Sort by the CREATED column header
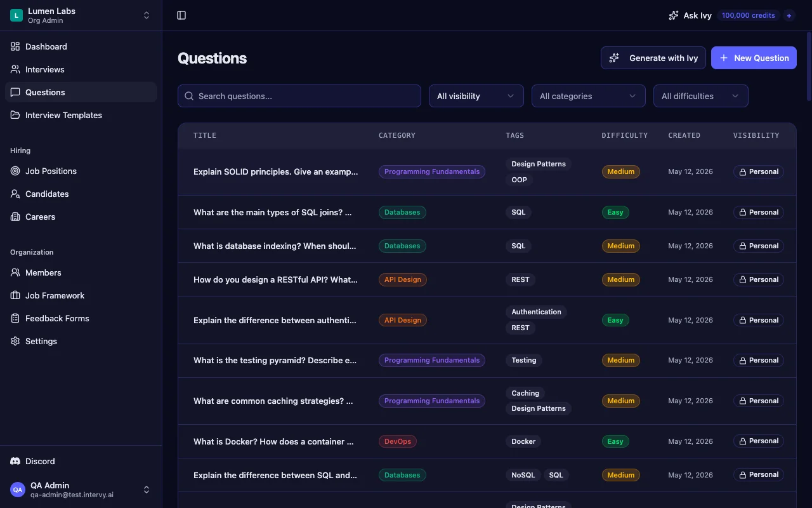This screenshot has height=508, width=812. click(x=684, y=135)
